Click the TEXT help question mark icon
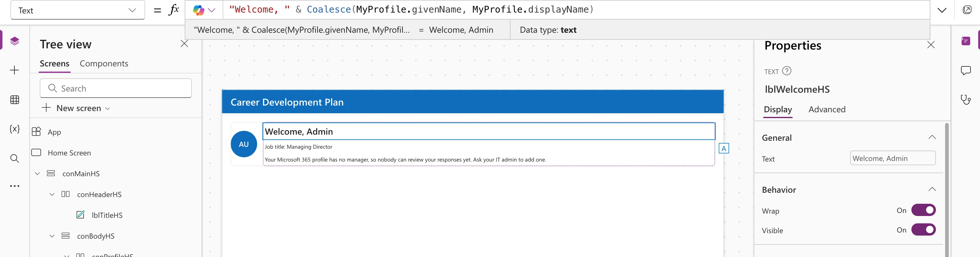Image resolution: width=980 pixels, height=257 pixels. click(786, 71)
